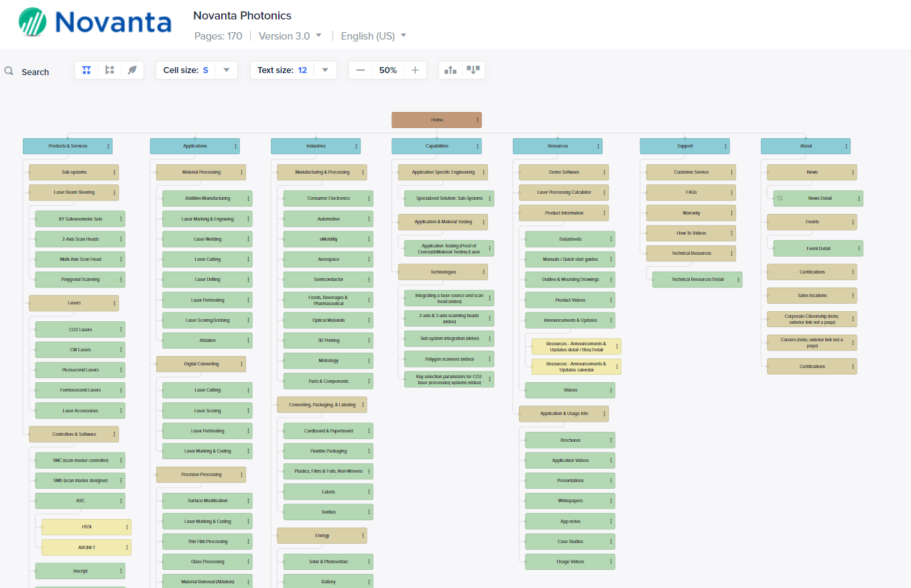Image resolution: width=911 pixels, height=588 pixels.
Task: Open Datasheets node's three-dot menu
Action: pos(611,239)
